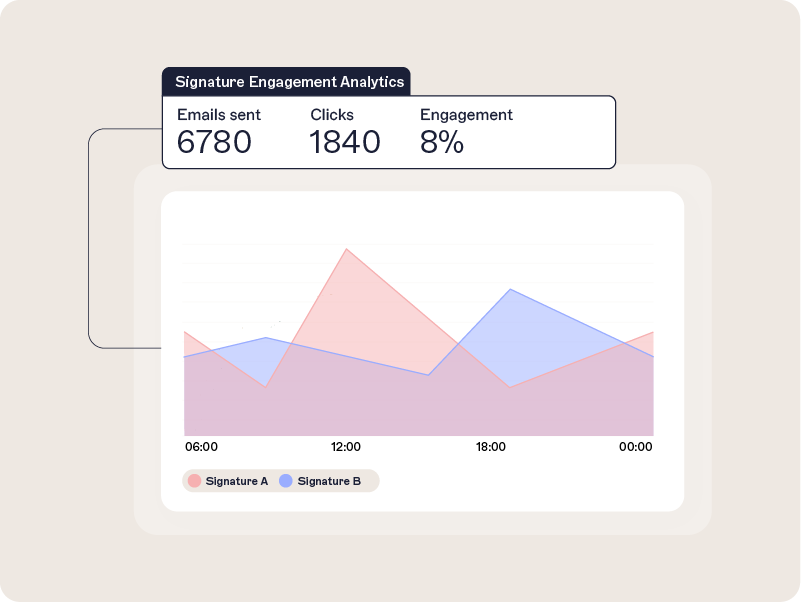
Task: Click the Clicks metric label
Action: 330,115
